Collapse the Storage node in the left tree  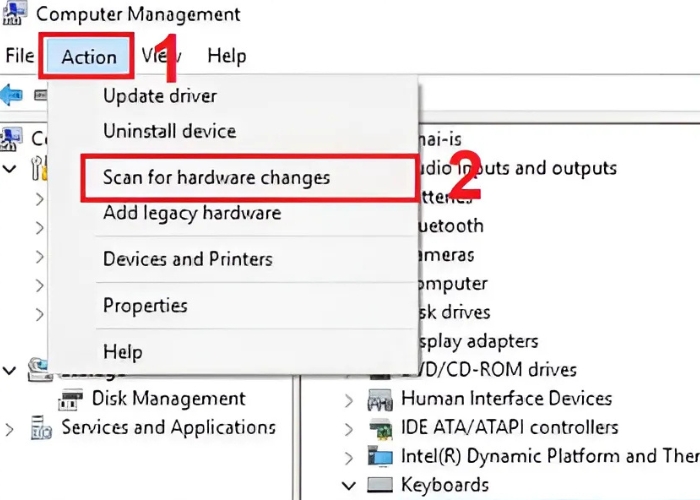[x=10, y=371]
